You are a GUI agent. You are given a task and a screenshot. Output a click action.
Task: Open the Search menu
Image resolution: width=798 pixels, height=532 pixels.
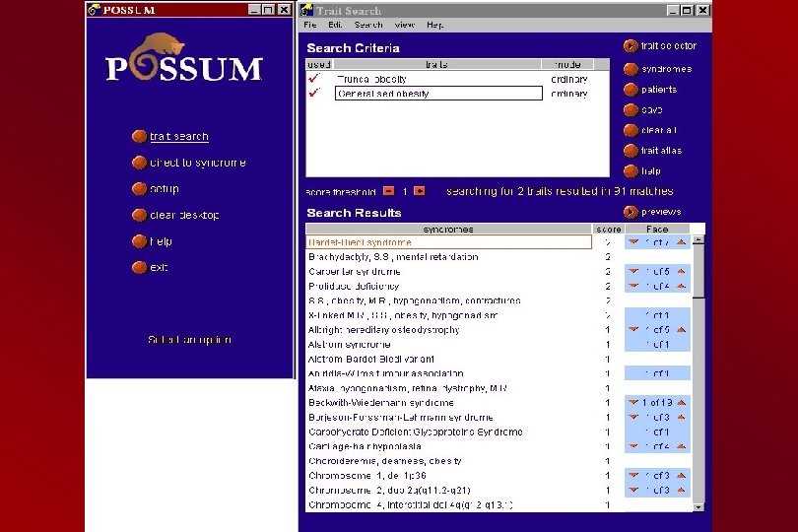[x=368, y=25]
